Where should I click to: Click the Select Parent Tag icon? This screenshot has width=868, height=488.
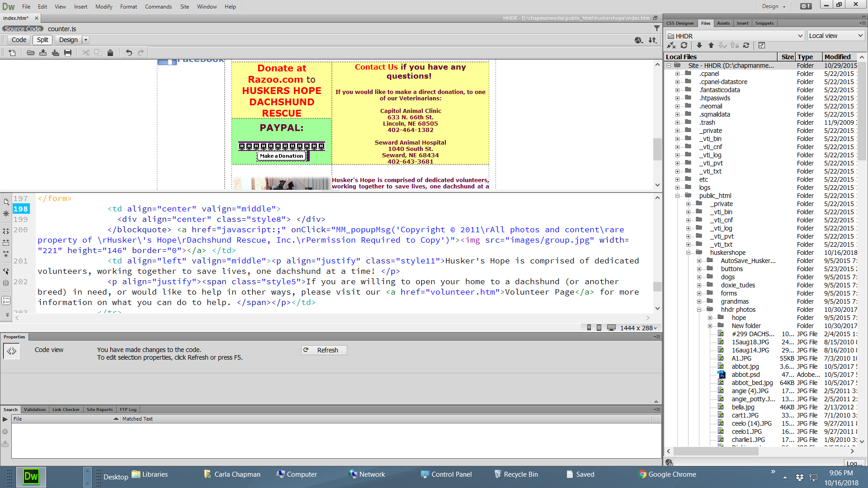point(6,271)
